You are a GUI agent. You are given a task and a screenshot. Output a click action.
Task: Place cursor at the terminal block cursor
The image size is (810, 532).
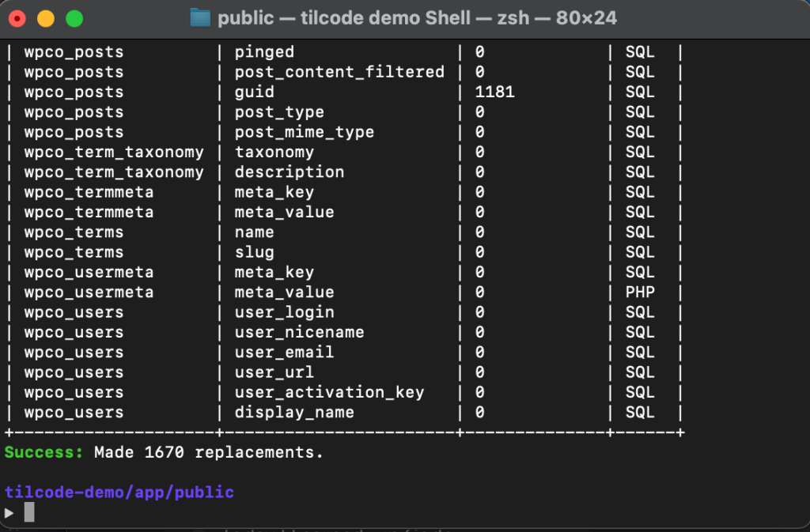29,512
